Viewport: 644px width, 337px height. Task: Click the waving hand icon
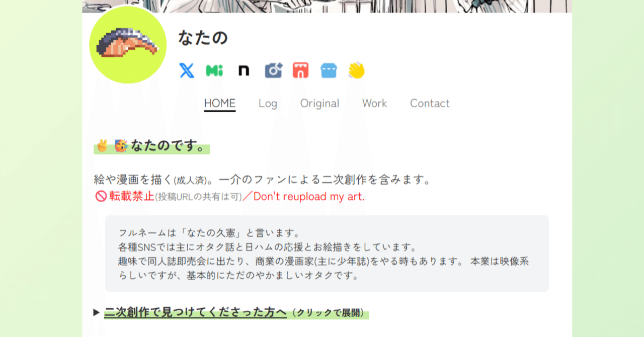(356, 70)
